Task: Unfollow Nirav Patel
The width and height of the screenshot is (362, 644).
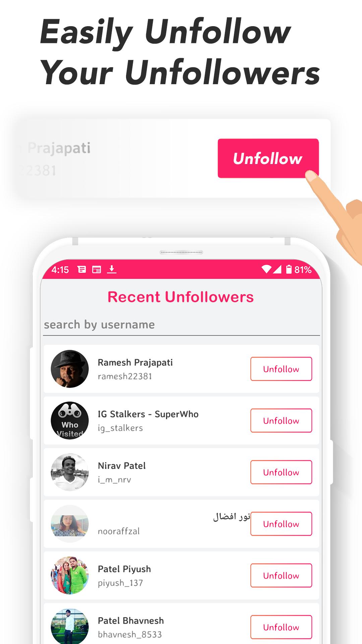Action: pos(281,472)
